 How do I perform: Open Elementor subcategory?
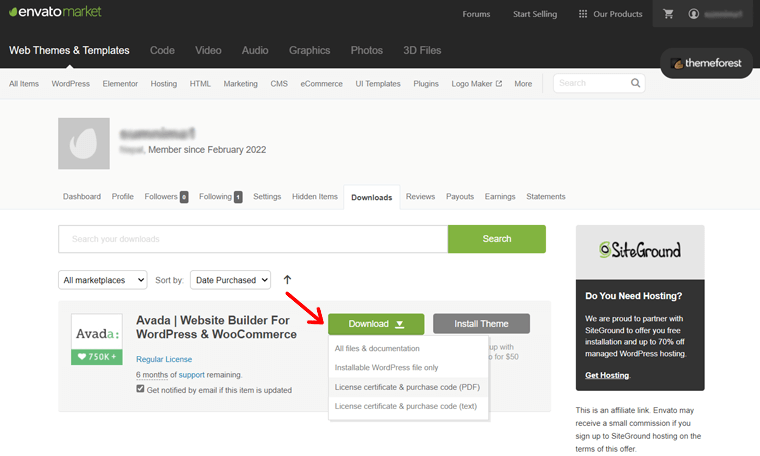tap(120, 84)
